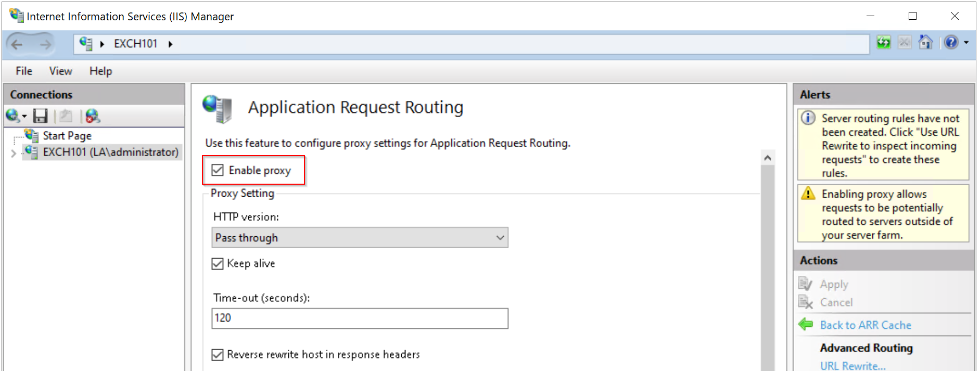Expand the address bar EXCH101 breadcrumb arrow
Screen dimensions: 980x371
coord(170,44)
